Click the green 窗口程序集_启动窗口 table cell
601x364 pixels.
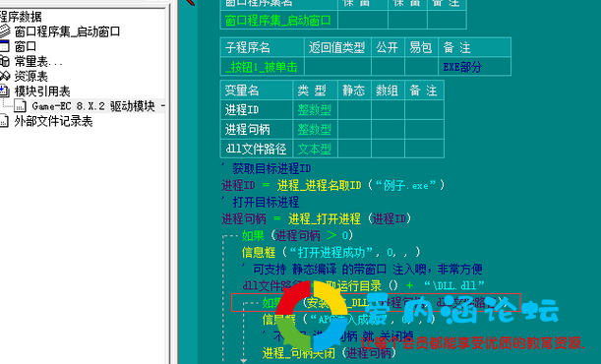coord(278,20)
